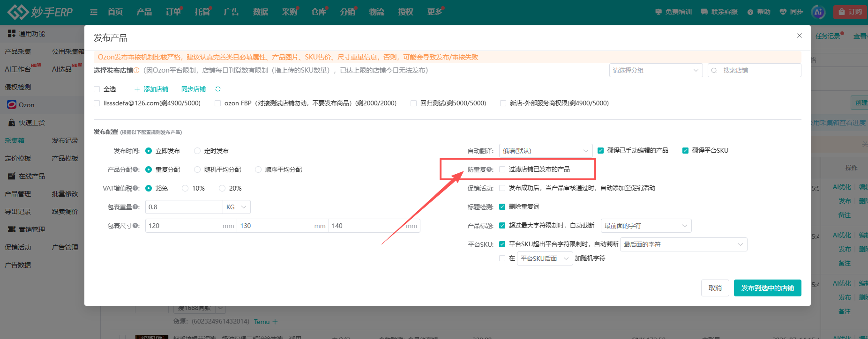
Task: Click the help icon beside 包裹重量
Action: pyautogui.click(x=135, y=207)
